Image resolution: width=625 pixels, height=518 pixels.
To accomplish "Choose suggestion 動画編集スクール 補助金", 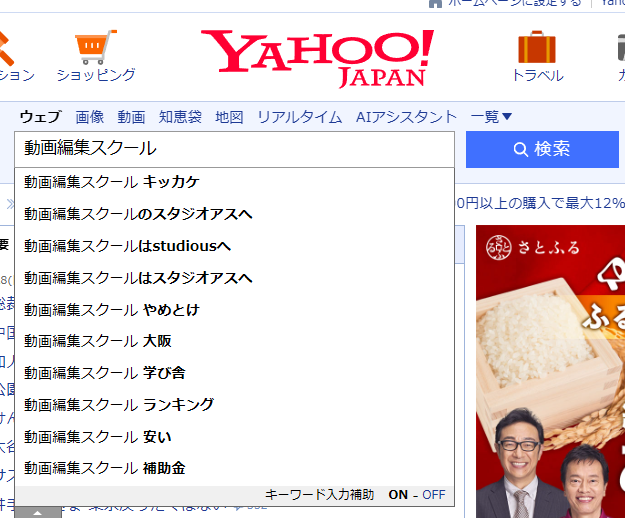I will click(x=234, y=468).
